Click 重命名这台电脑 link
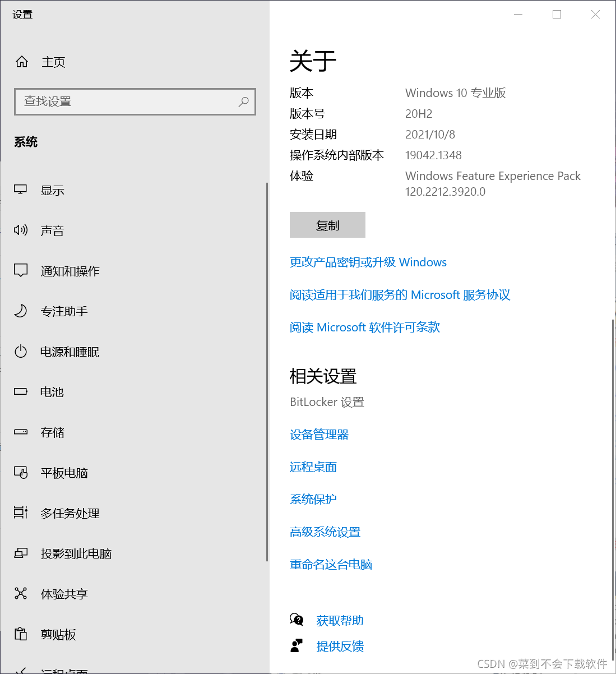The height and width of the screenshot is (674, 616). [331, 564]
